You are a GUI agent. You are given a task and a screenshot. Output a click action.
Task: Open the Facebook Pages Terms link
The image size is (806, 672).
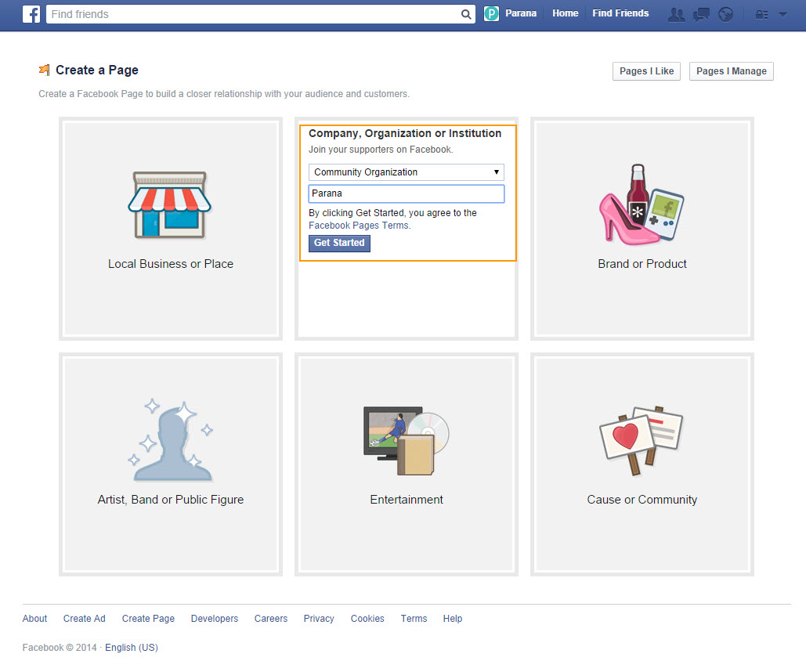(x=359, y=226)
